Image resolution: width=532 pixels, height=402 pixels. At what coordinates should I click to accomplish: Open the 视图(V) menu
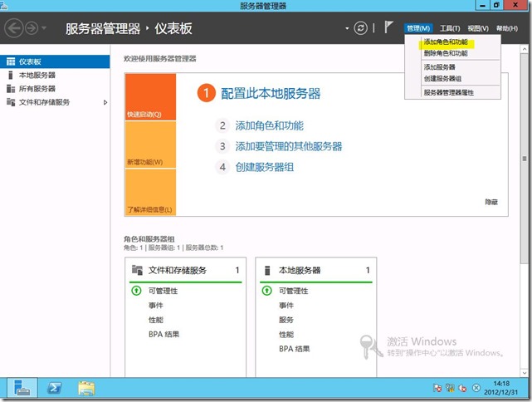pos(478,28)
